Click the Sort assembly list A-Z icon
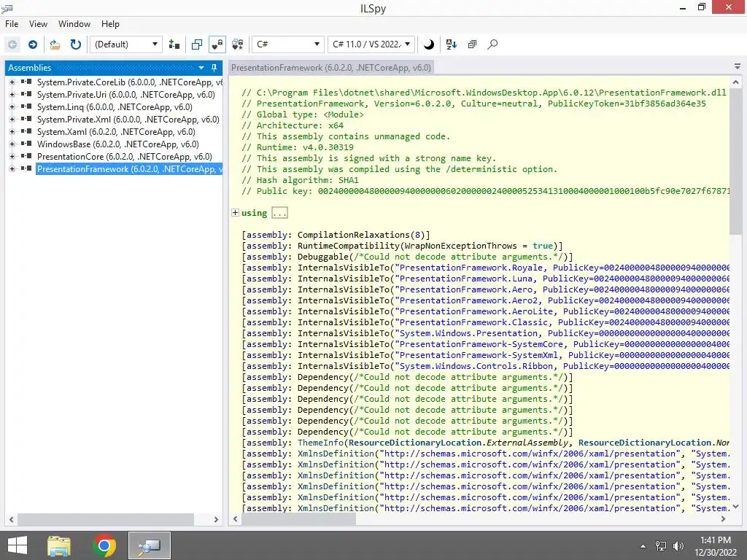Viewport: 747px width, 560px height. pyautogui.click(x=451, y=44)
